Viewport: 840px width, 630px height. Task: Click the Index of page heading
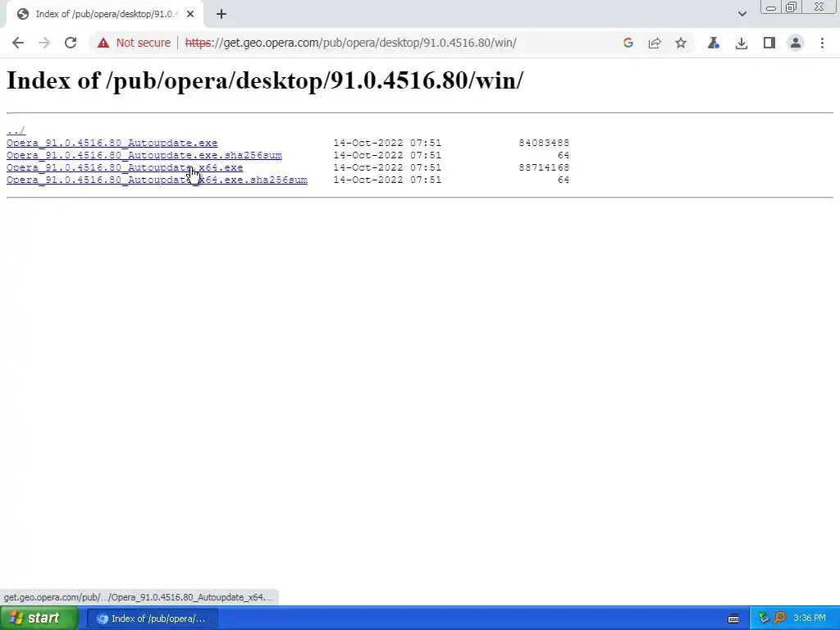(265, 81)
